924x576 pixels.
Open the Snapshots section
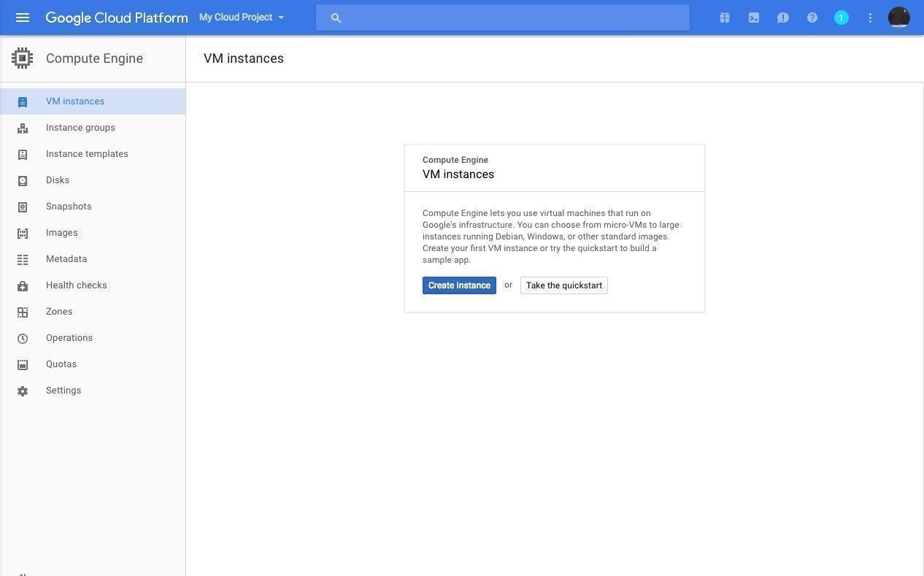(x=93, y=207)
